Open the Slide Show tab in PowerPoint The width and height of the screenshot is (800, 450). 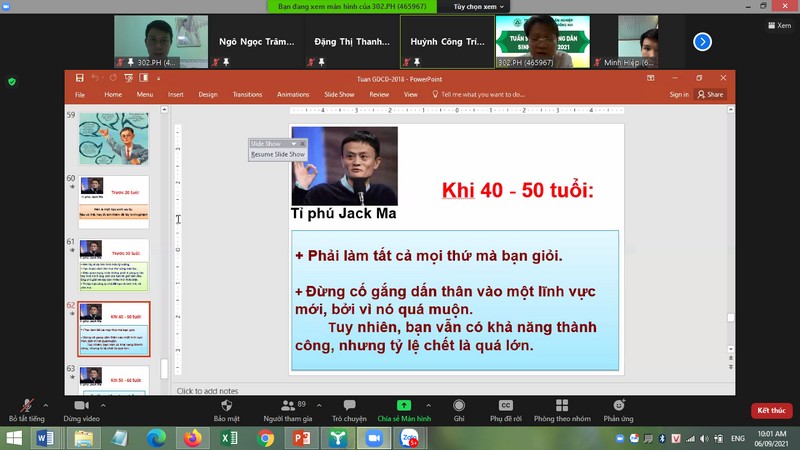(x=339, y=94)
